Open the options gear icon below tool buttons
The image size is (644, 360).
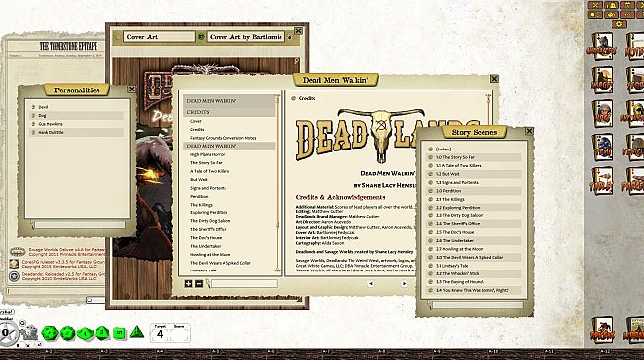click(x=619, y=24)
